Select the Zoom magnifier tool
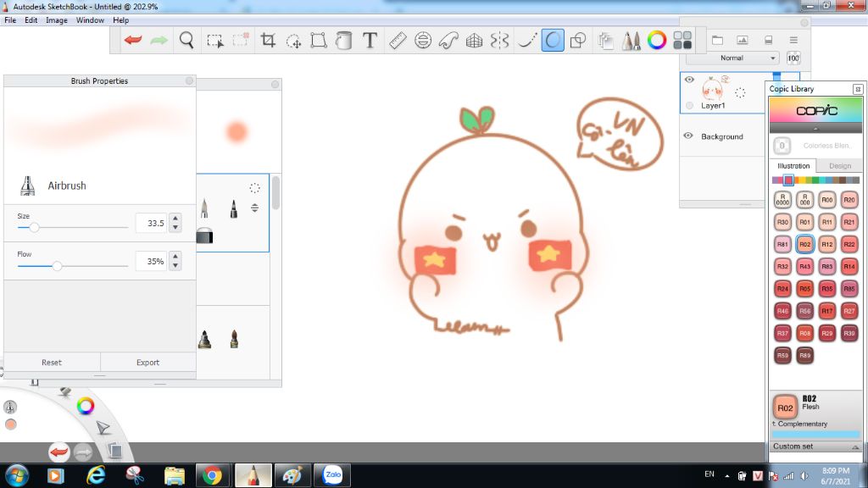This screenshot has height=488, width=868. pyautogui.click(x=186, y=40)
